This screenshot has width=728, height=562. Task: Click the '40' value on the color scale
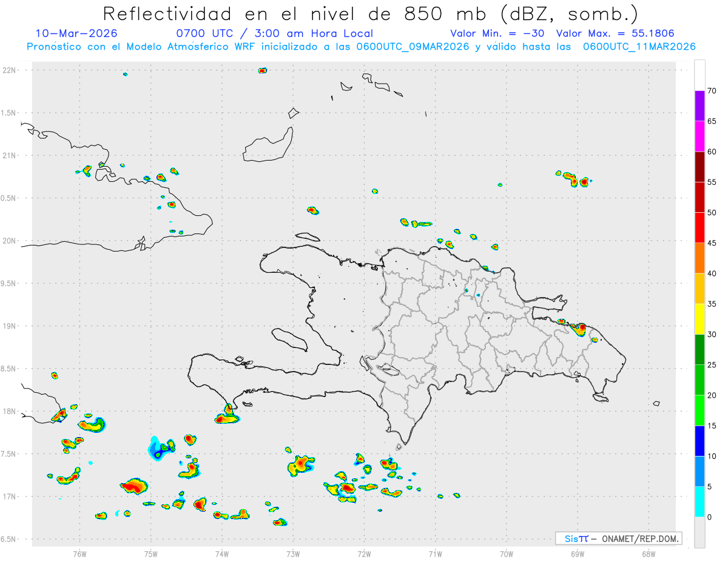click(712, 273)
